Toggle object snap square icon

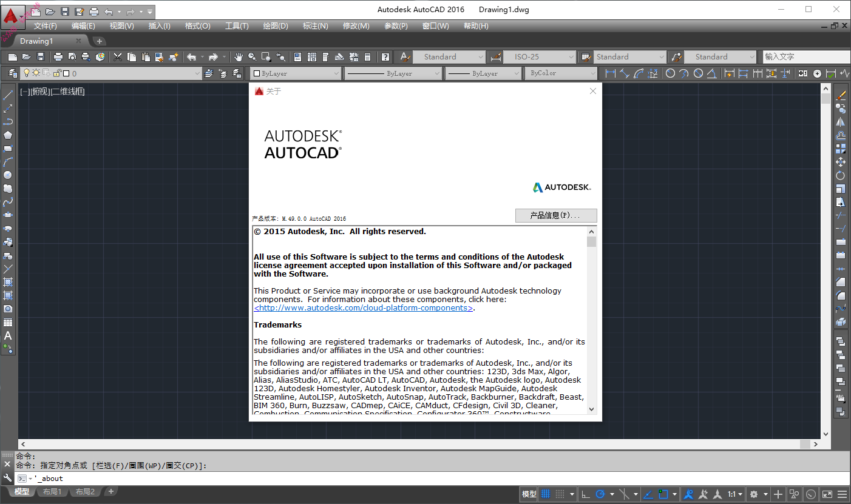[663, 494]
